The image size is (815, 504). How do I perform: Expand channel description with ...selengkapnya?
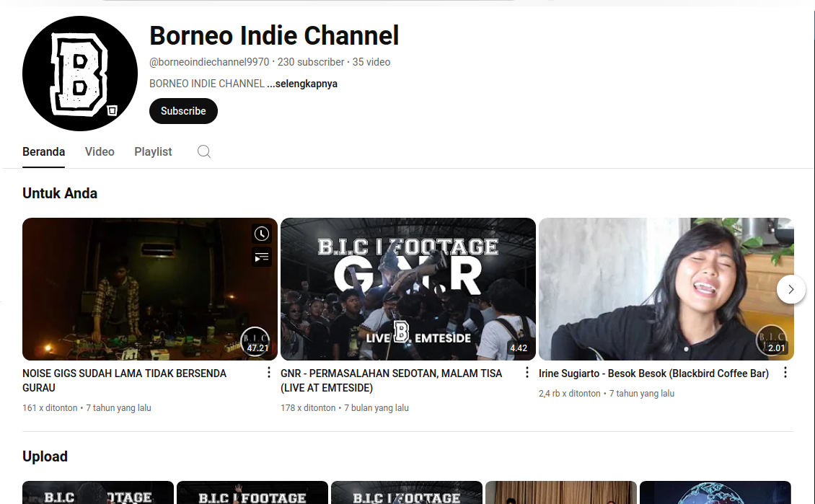coord(302,84)
